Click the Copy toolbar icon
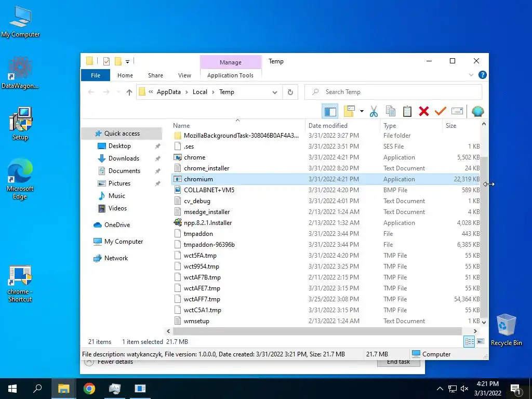532x399 pixels. (x=391, y=111)
